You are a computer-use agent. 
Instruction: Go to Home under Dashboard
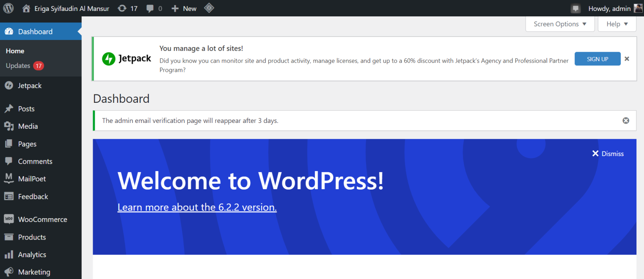coord(15,51)
